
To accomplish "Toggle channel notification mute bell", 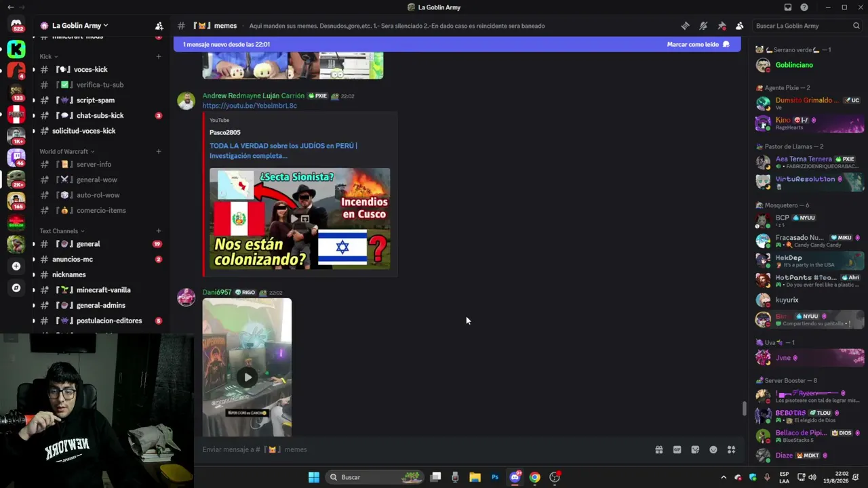I will point(703,26).
